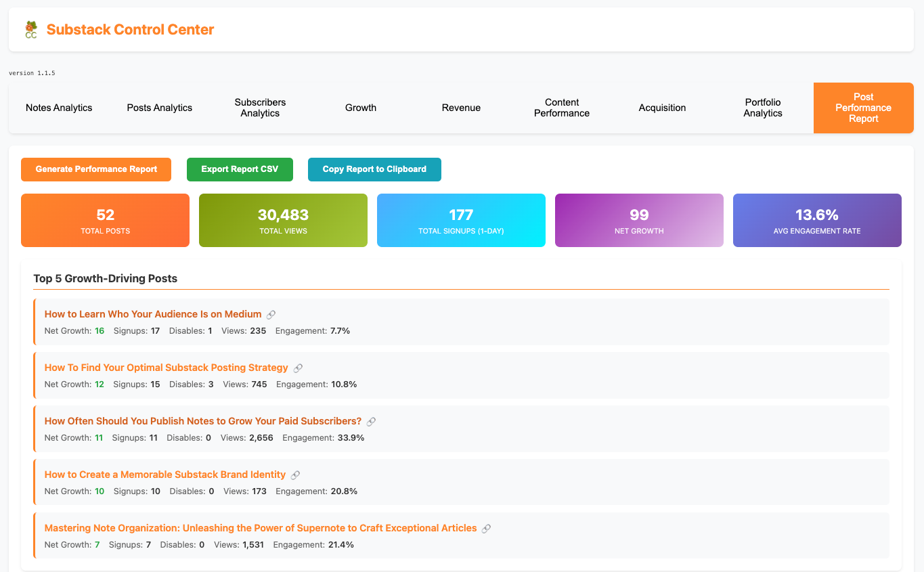Click 'Top 5 Growth-Driving Posts' heading
The image size is (924, 572).
point(106,278)
